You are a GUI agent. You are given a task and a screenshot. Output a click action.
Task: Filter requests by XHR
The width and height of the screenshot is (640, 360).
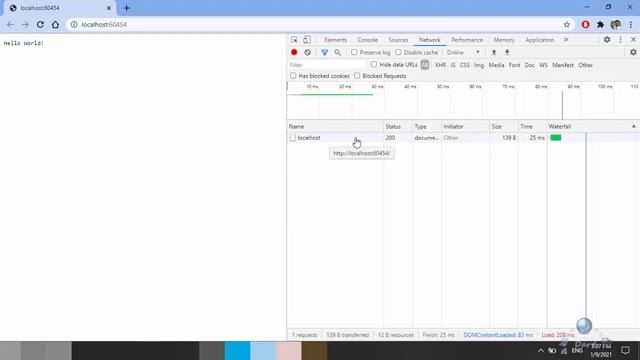click(440, 65)
